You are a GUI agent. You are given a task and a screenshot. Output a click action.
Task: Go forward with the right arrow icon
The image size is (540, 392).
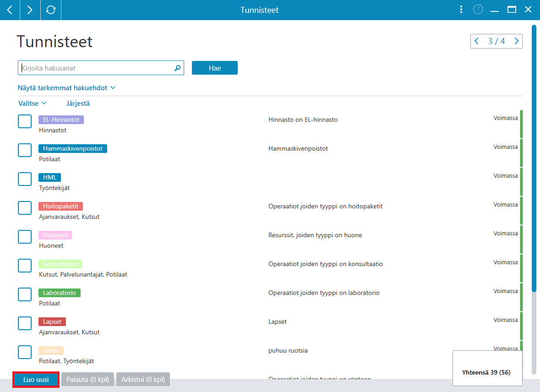(x=30, y=10)
